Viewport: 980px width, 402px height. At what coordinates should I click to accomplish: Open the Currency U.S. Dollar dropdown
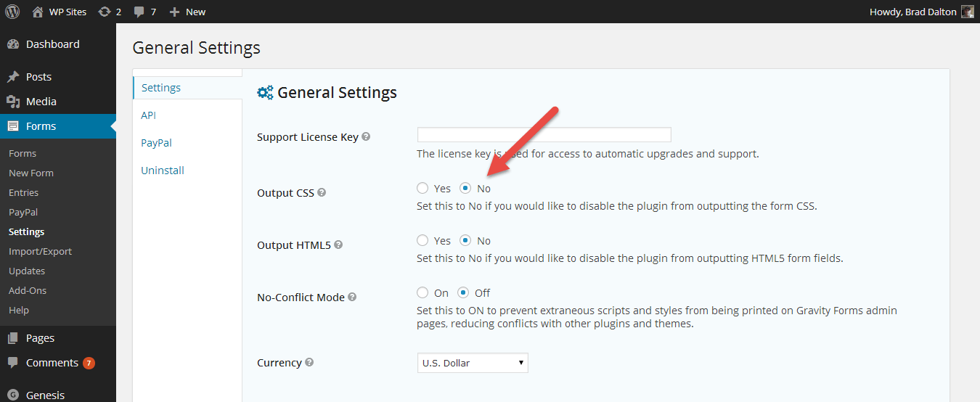pos(473,363)
